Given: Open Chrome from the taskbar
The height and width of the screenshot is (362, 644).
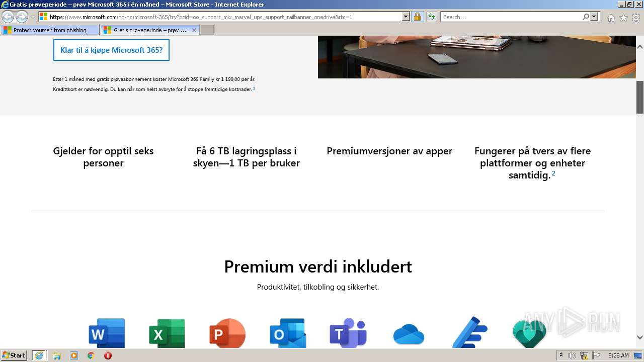Looking at the screenshot, I should pos(91,355).
